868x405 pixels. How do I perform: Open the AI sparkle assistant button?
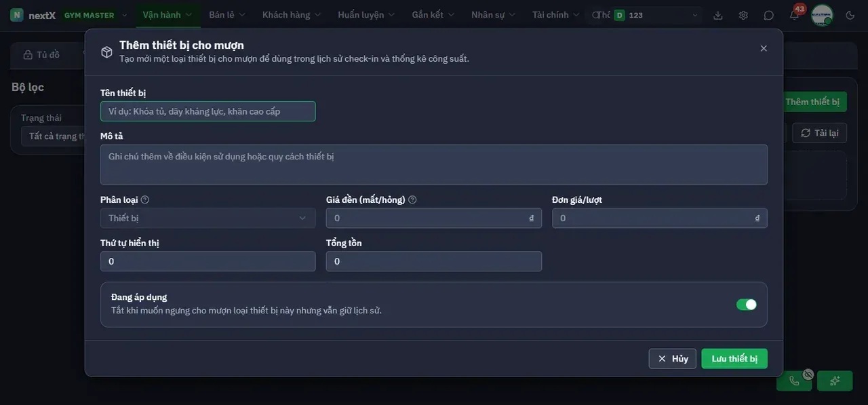pyautogui.click(x=835, y=381)
